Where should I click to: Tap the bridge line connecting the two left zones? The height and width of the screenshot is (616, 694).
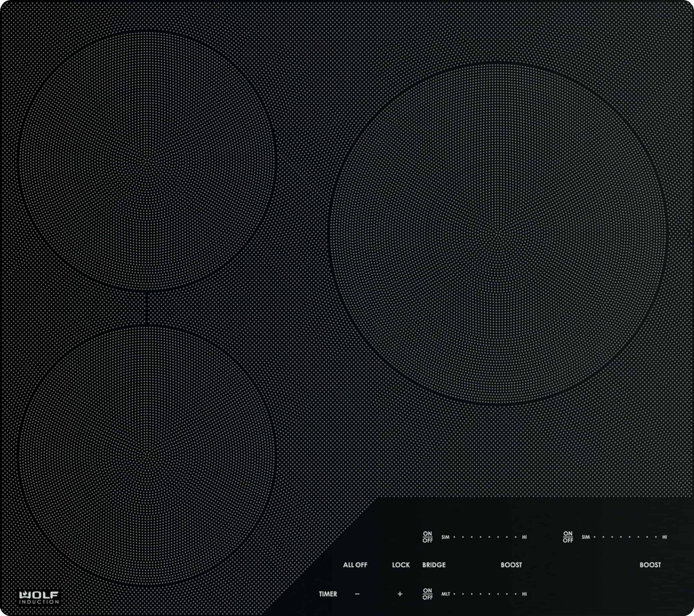tap(146, 308)
